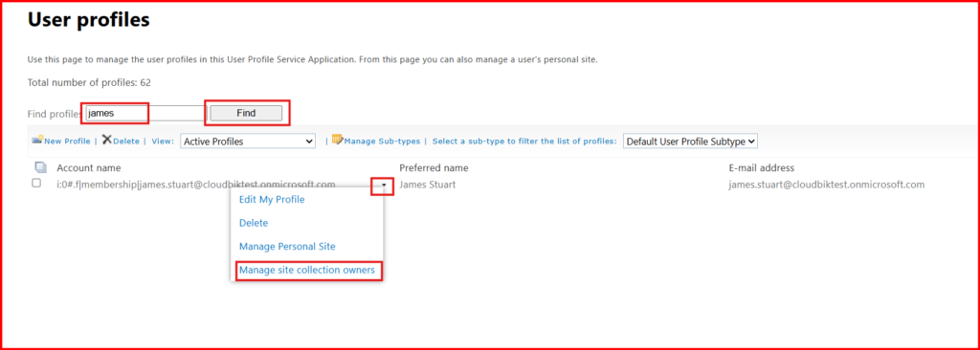The height and width of the screenshot is (350, 980).
Task: Click the Manage Sub-types icon
Action: (x=338, y=140)
